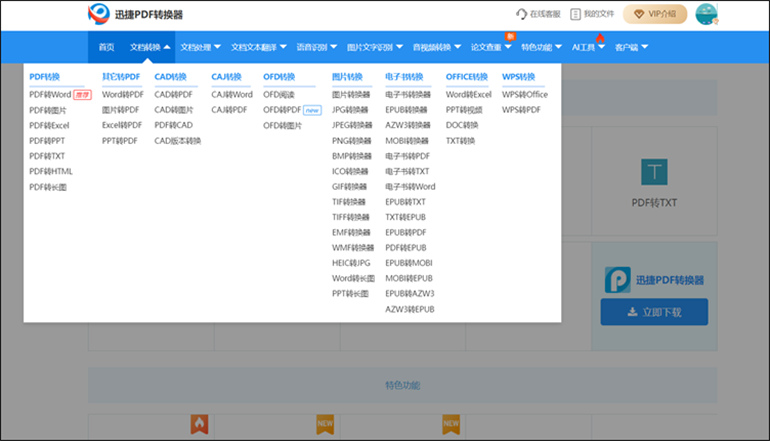The height and width of the screenshot is (441, 770).
Task: Expand the 文档处理 dropdown
Action: pyautogui.click(x=200, y=47)
